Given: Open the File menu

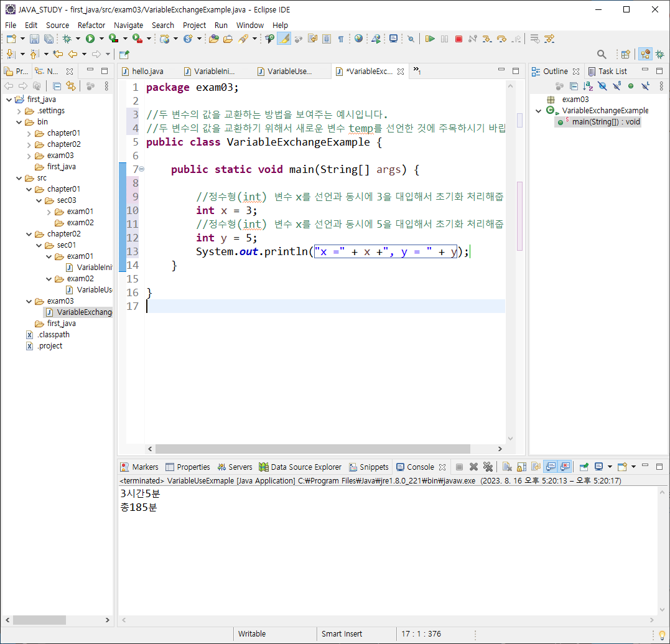Looking at the screenshot, I should click(x=11, y=26).
